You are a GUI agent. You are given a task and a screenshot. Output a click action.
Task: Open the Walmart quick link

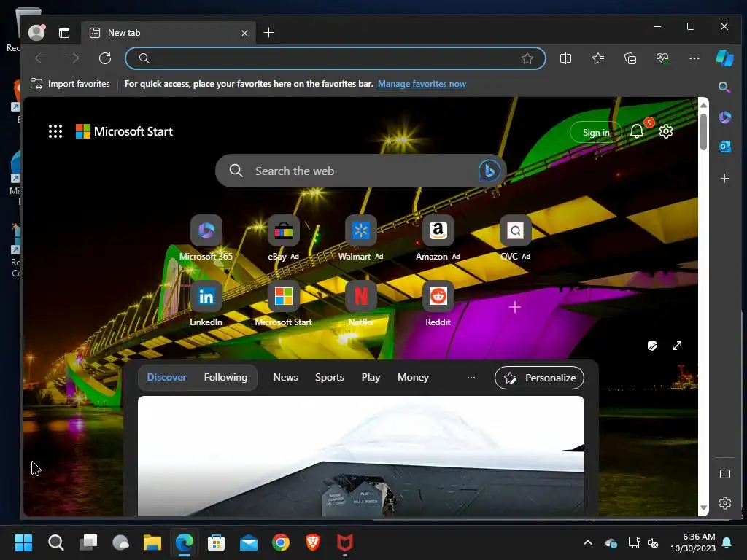click(x=360, y=238)
